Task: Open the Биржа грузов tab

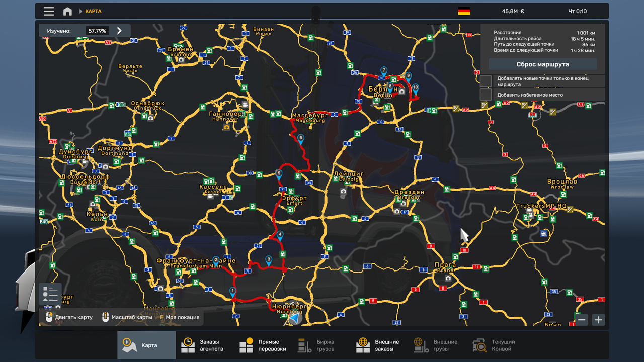Action: click(x=321, y=345)
